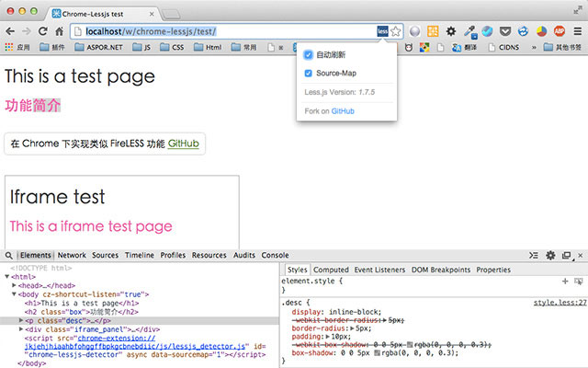Image resolution: width=588 pixels, height=368 pixels.
Task: Click the colorful pie chart extension icon
Action: [541, 31]
